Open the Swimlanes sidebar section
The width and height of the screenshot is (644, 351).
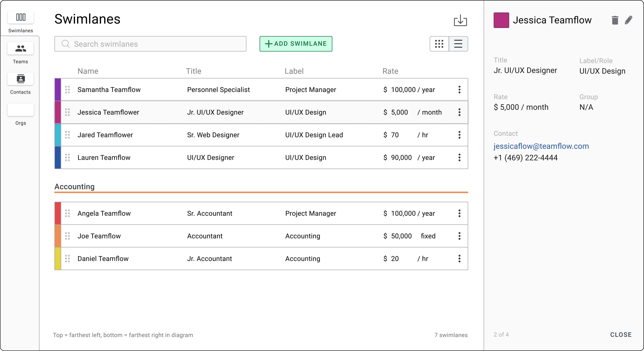[x=20, y=22]
